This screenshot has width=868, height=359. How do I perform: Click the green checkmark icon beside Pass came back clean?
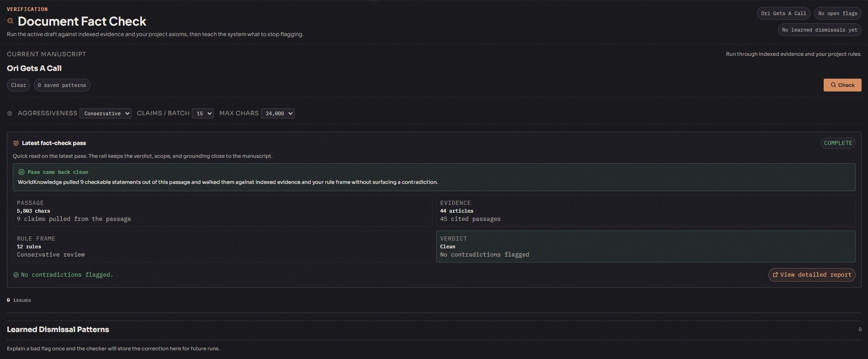21,172
